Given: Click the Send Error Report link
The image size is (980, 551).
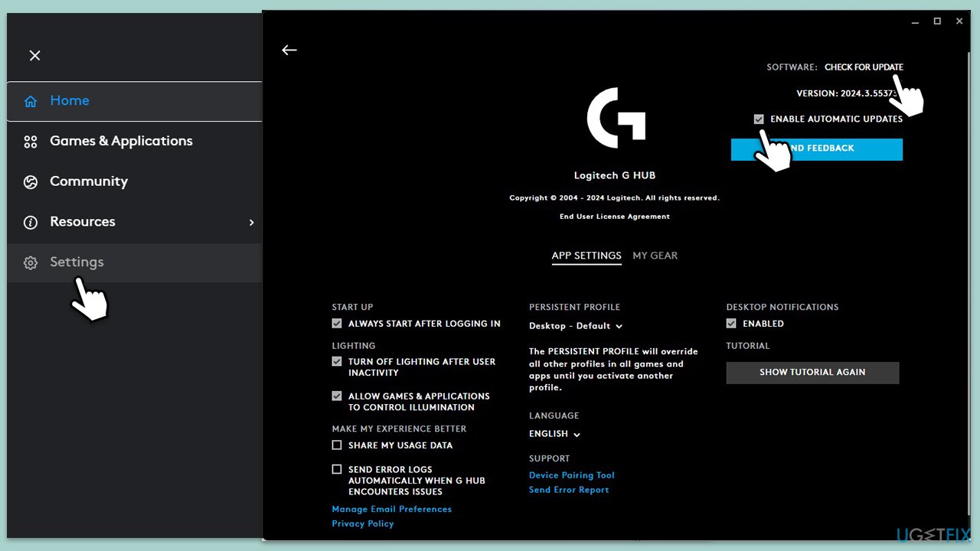Looking at the screenshot, I should click(x=569, y=490).
